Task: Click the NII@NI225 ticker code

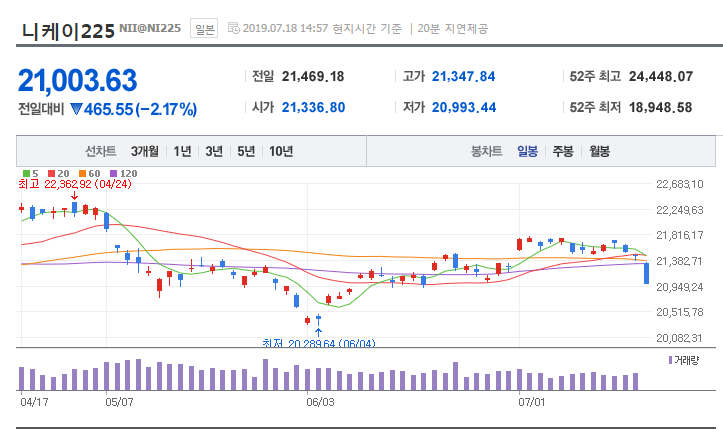Action: [150, 28]
